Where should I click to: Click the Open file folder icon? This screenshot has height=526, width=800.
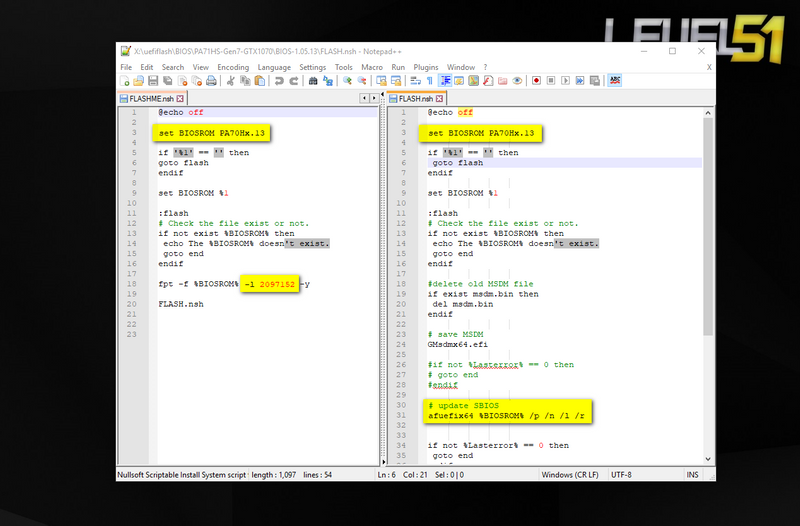click(138, 81)
